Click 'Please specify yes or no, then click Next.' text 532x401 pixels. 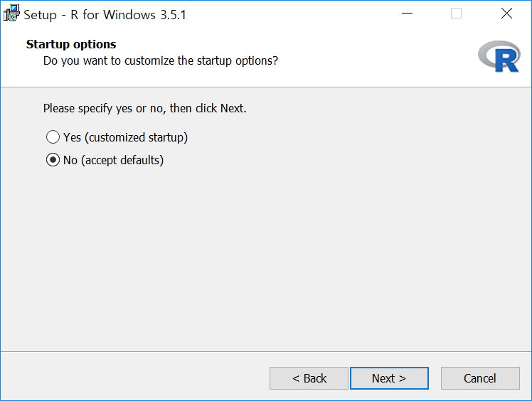[x=145, y=109]
